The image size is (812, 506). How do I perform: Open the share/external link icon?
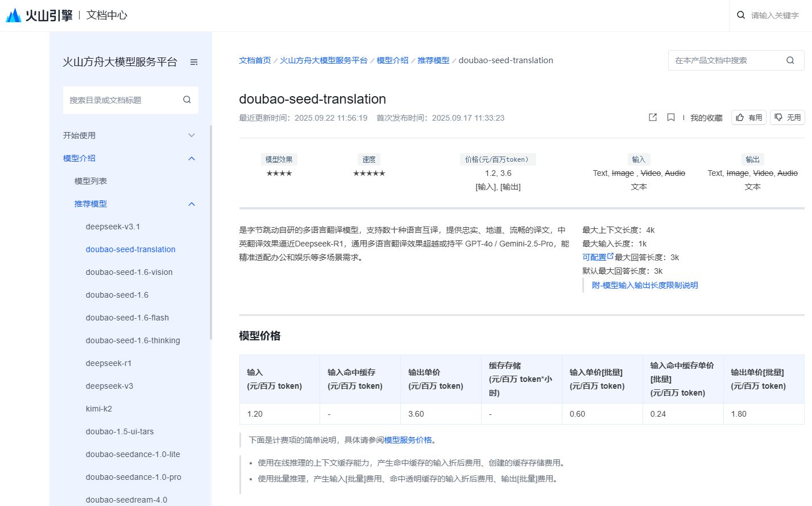point(653,117)
